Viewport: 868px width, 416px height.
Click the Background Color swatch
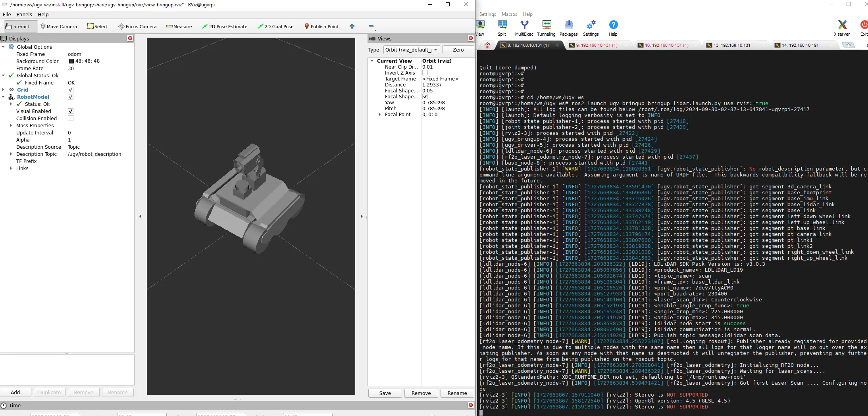[x=71, y=61]
